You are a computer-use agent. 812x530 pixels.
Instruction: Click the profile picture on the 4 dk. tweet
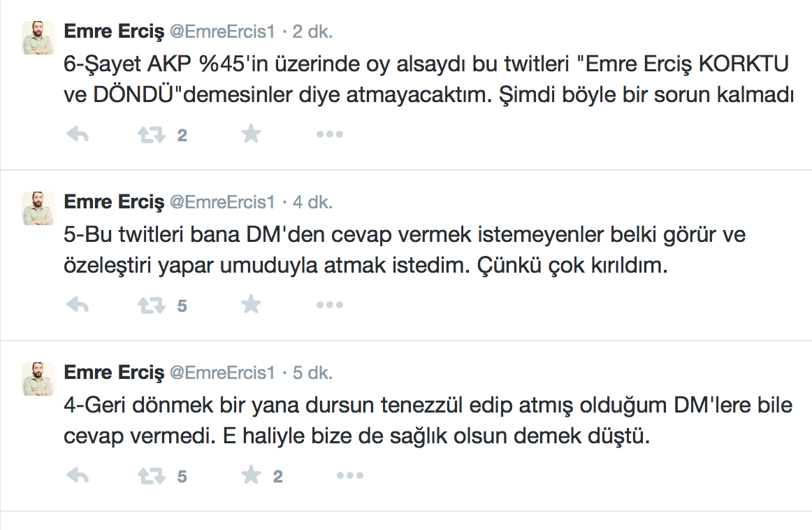point(38,208)
